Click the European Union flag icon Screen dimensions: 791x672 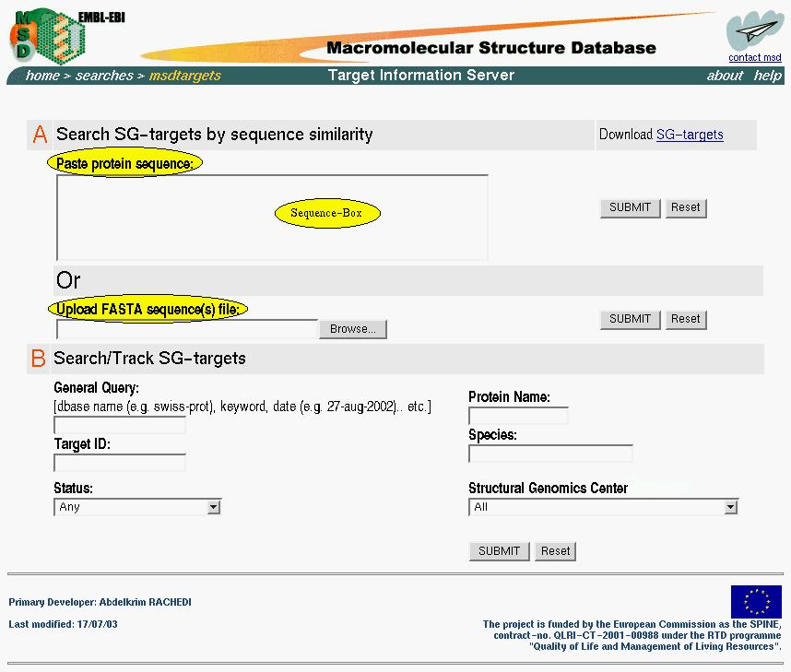point(756,601)
